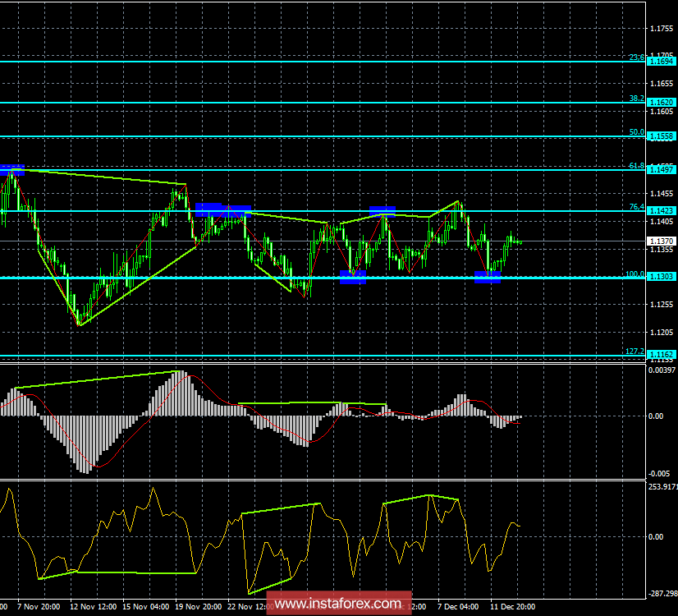
Task: Select the 1.1497 price label
Action: pyautogui.click(x=661, y=169)
